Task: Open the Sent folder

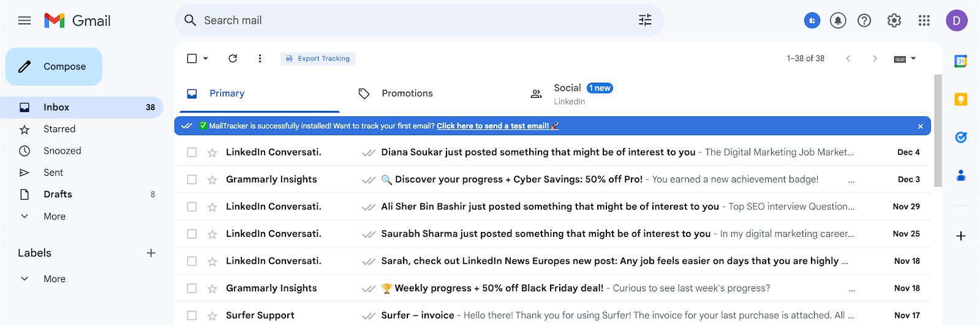Action: (x=81, y=173)
